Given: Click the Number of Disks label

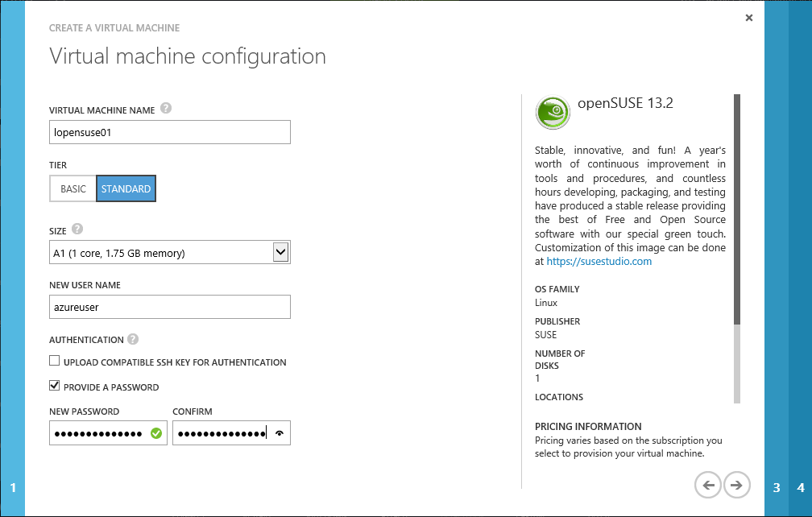Looking at the screenshot, I should [560, 359].
